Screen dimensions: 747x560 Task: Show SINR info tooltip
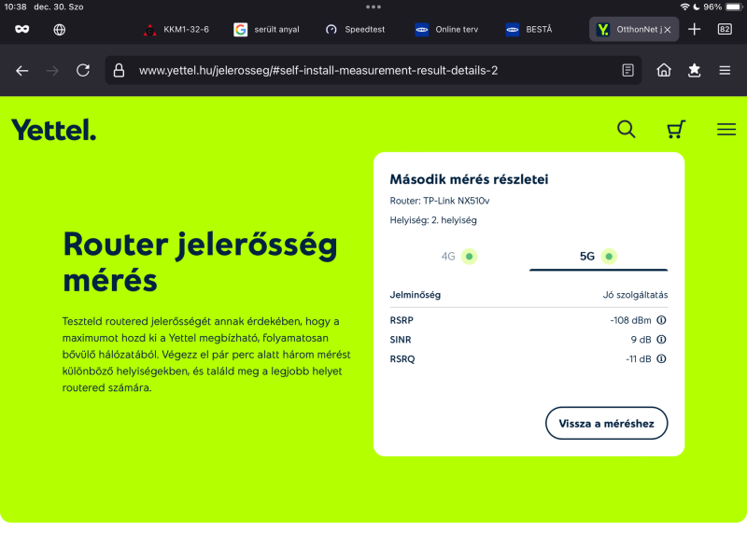click(661, 340)
